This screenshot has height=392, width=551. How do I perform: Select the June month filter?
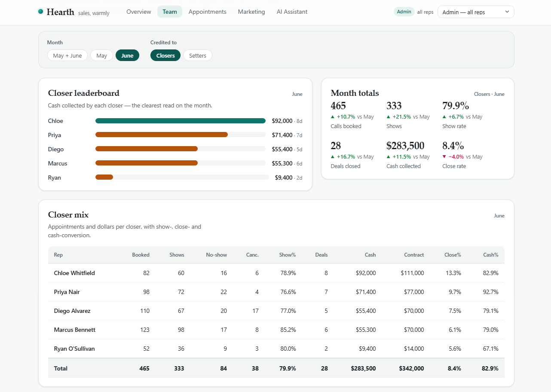127,55
